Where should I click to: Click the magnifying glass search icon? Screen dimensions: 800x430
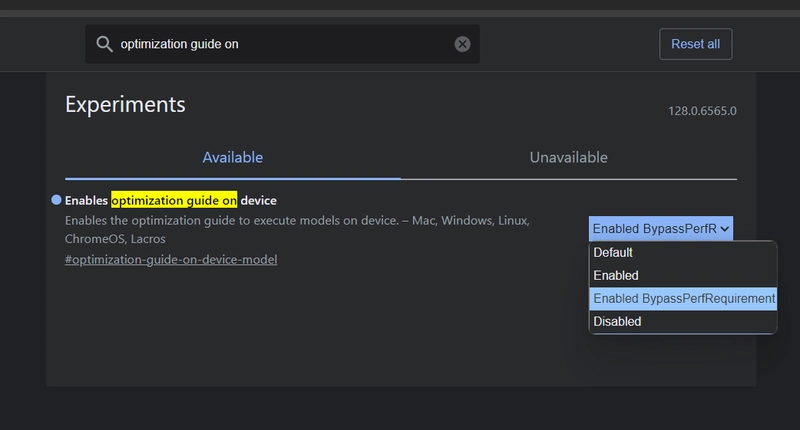point(105,44)
